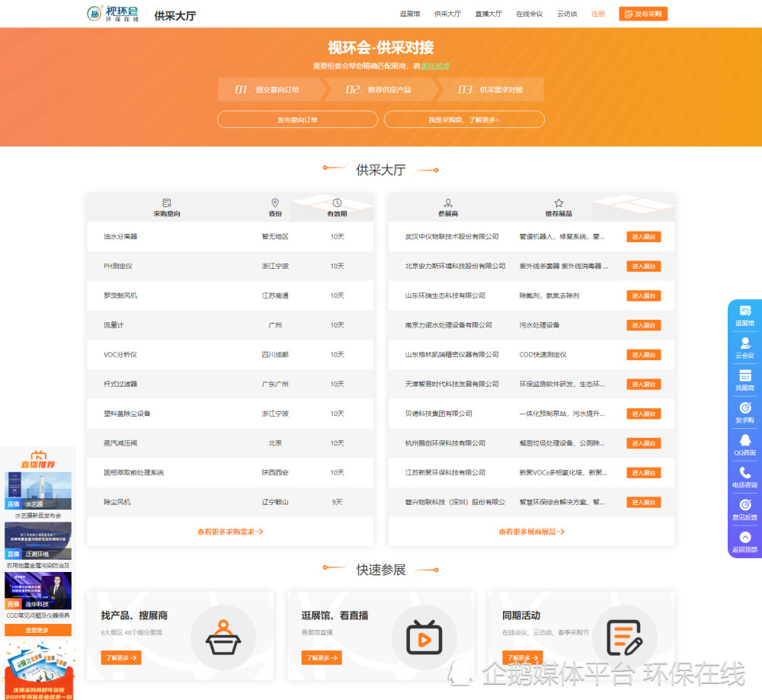Click the 直播推荐 live icon heading
Viewport: 762px width, 700px height.
(x=38, y=459)
